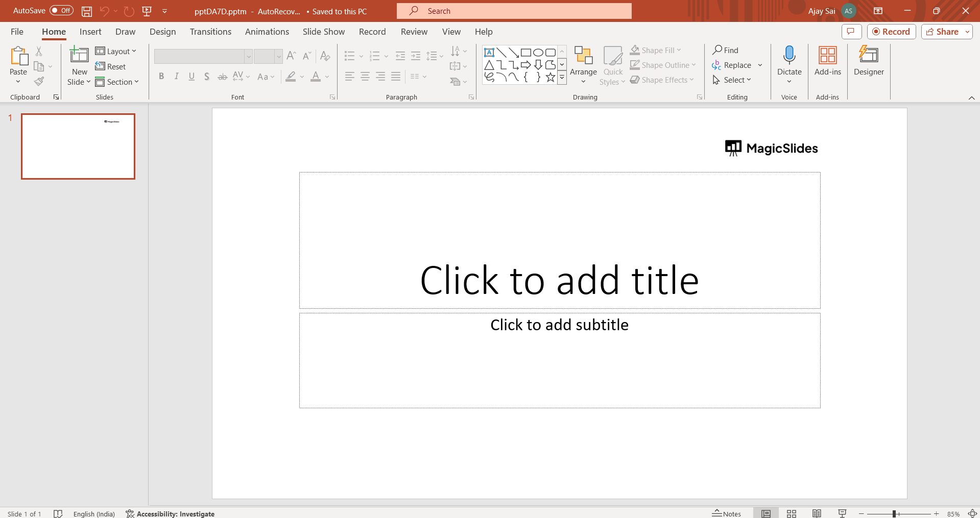980x518 pixels.
Task: Expand the Layout dropdown
Action: tap(116, 51)
